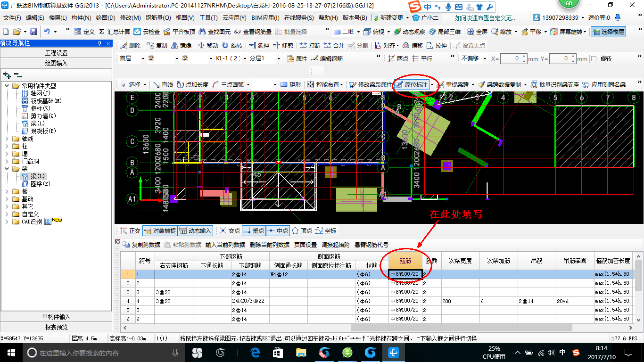Save the project with the floppy disk icon

(x=33, y=32)
